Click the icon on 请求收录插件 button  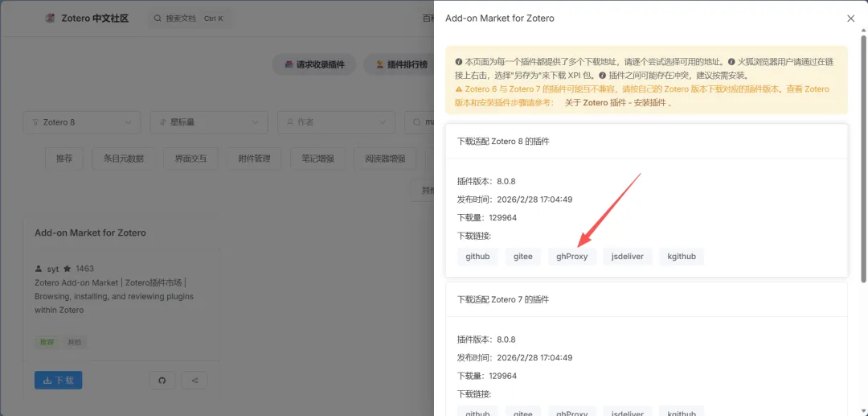pos(289,64)
